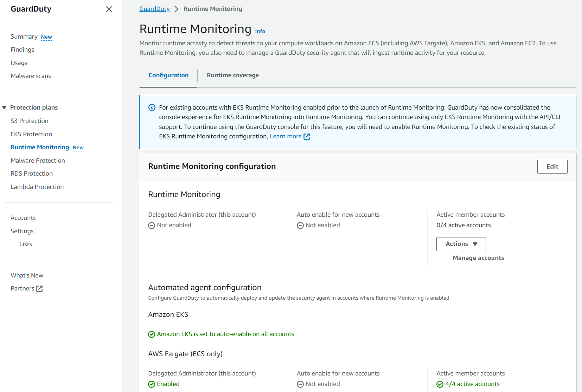This screenshot has width=582, height=392.
Task: Open the Actions dropdown
Action: pyautogui.click(x=461, y=244)
